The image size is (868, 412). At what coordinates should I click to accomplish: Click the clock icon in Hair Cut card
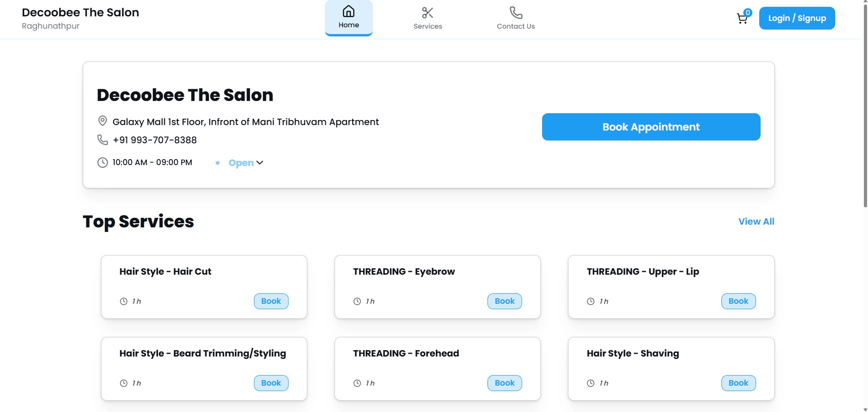click(123, 301)
